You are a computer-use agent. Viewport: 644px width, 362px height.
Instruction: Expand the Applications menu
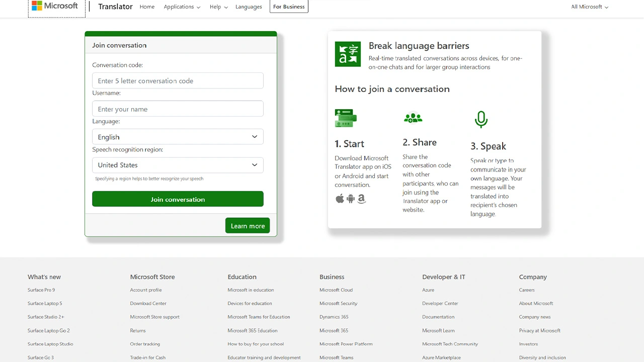pos(182,7)
